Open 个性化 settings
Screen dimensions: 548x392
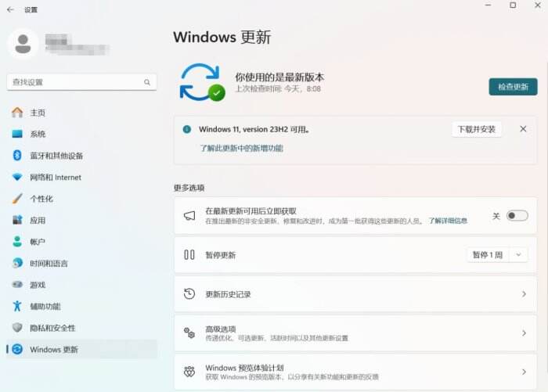[x=82, y=199]
